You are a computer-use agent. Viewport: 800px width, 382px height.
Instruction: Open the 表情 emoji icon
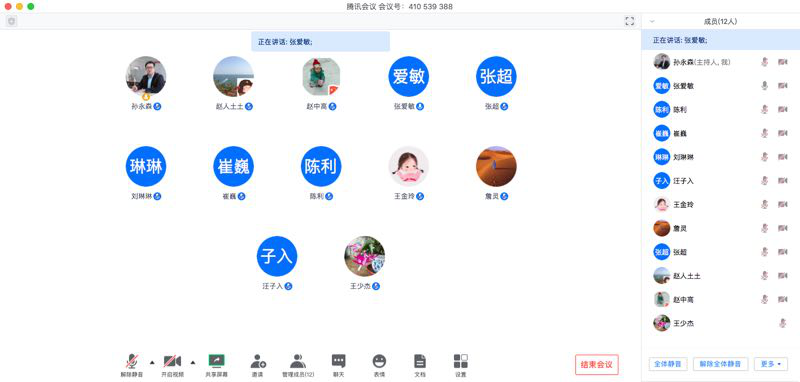point(379,361)
